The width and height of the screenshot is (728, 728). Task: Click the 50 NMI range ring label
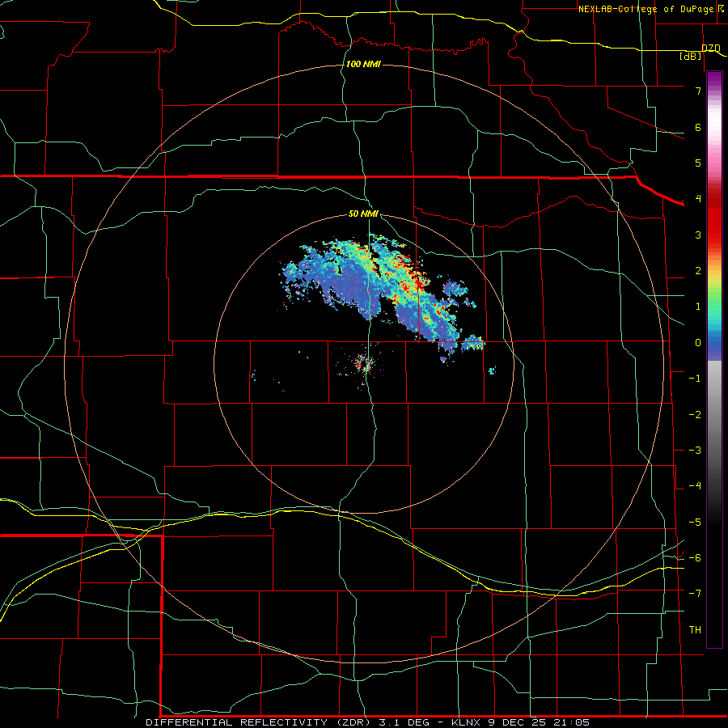363,214
